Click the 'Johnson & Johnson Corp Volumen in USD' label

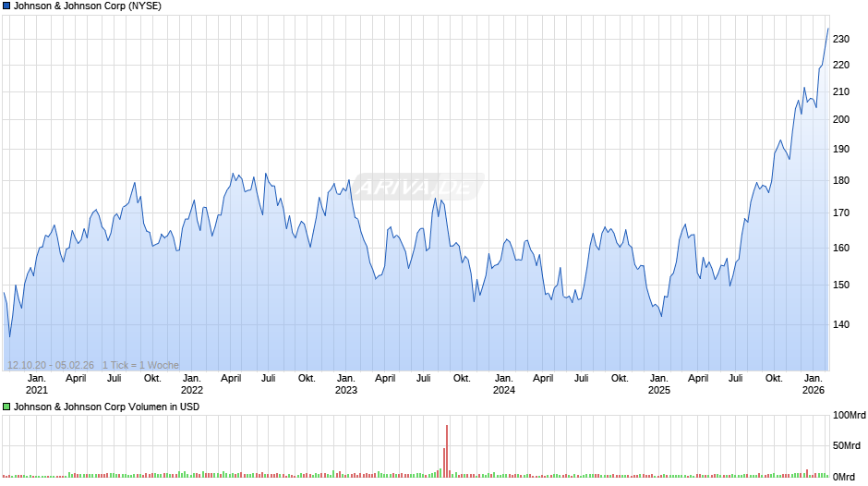(x=106, y=407)
